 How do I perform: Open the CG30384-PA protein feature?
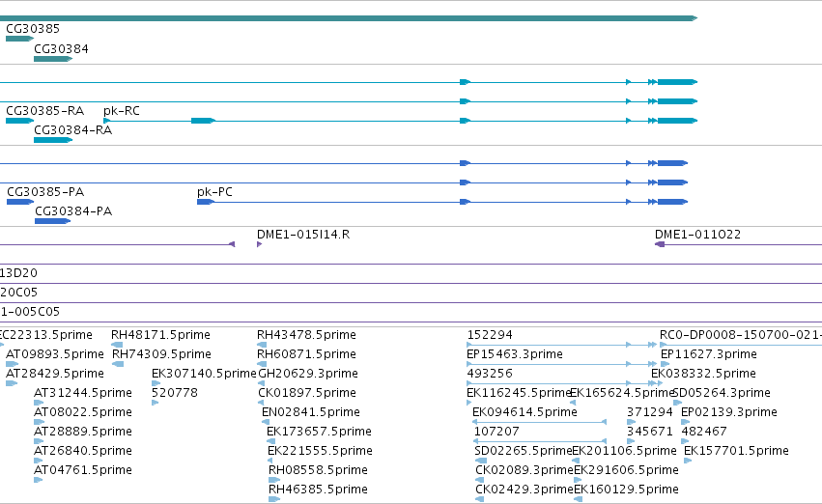tap(52, 221)
